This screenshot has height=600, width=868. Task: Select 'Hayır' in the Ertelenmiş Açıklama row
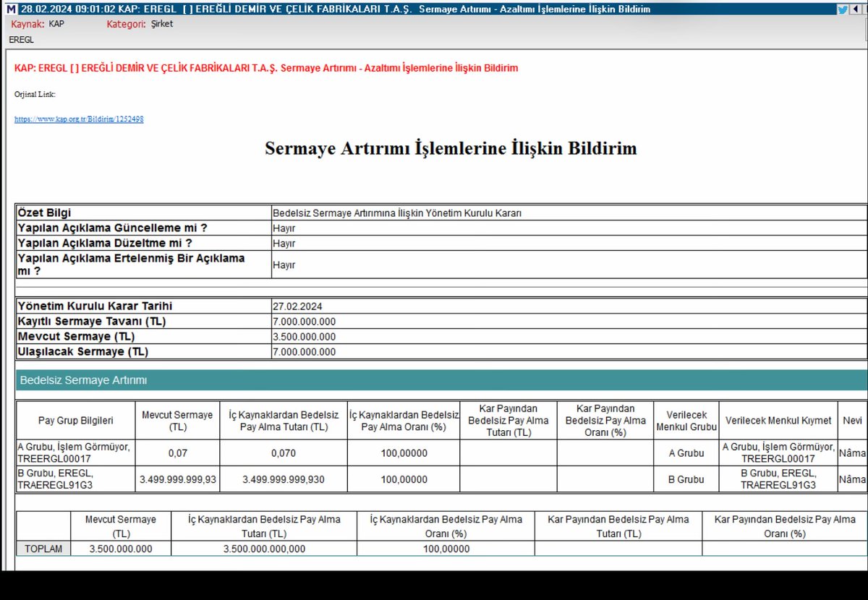click(284, 265)
